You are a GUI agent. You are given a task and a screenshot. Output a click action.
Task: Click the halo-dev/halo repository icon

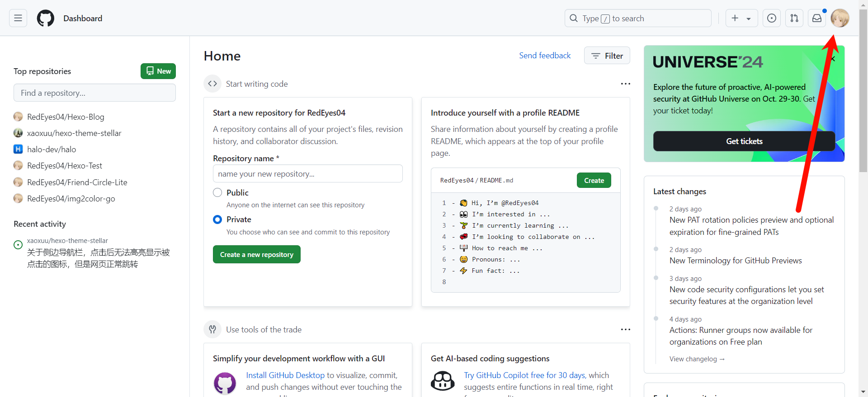pyautogui.click(x=18, y=149)
